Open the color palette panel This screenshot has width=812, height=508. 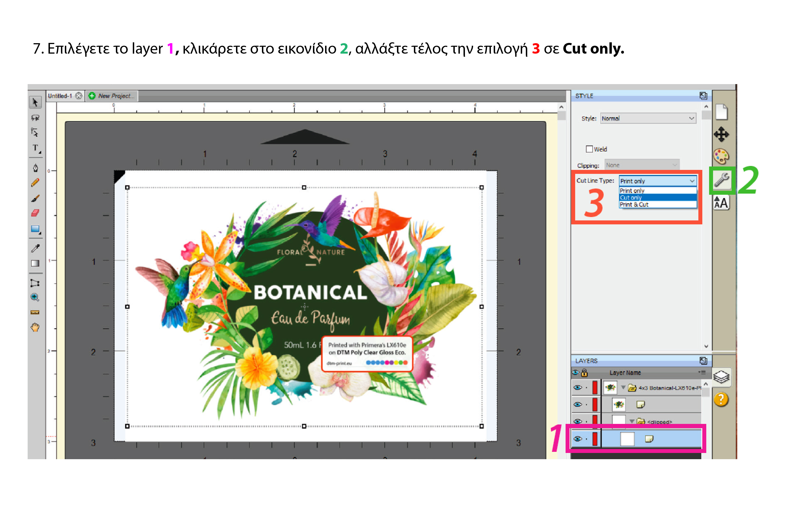click(x=721, y=156)
